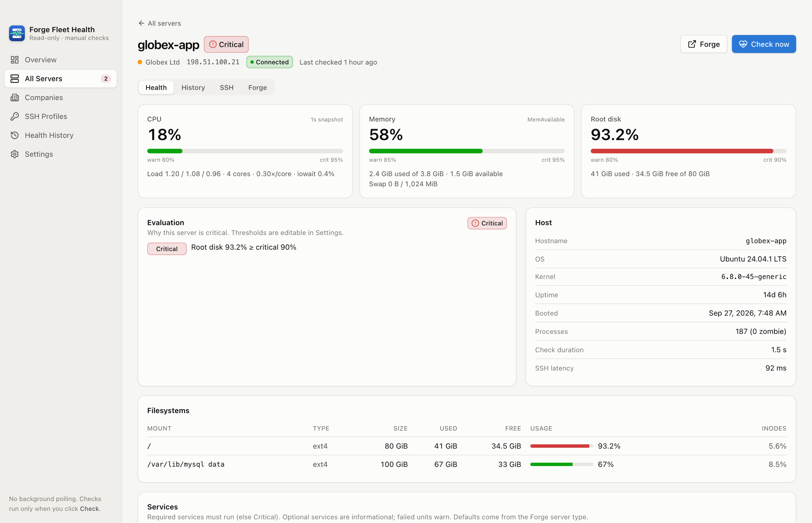
Task: Click the SSH Profiles key icon
Action: click(14, 117)
